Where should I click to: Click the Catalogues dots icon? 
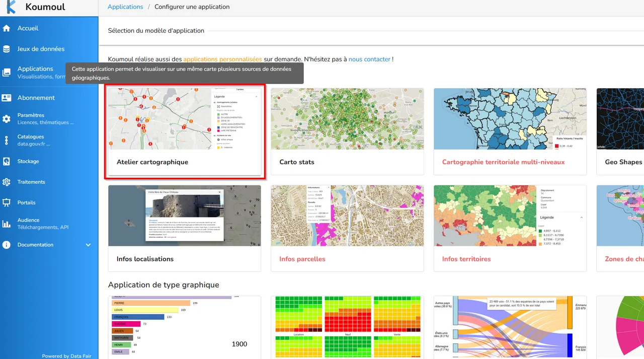(7, 140)
